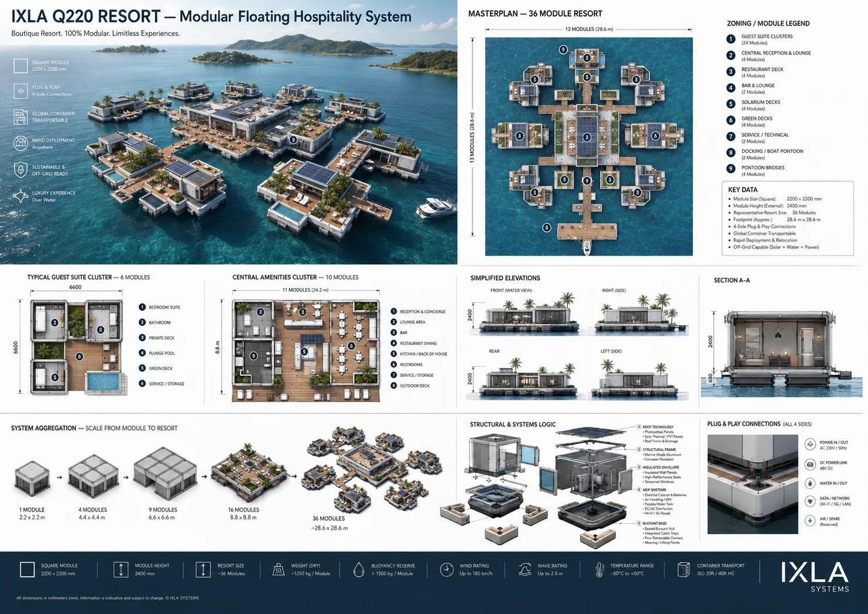The image size is (868, 614).
Task: Select number marker beside Central Reception & Lounge
Action: tap(731, 55)
